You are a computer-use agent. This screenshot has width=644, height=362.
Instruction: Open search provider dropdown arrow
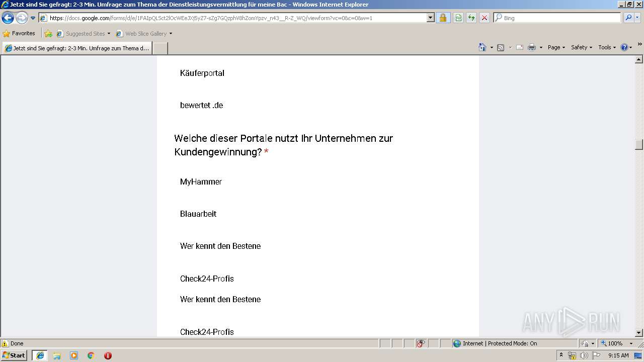[637, 18]
